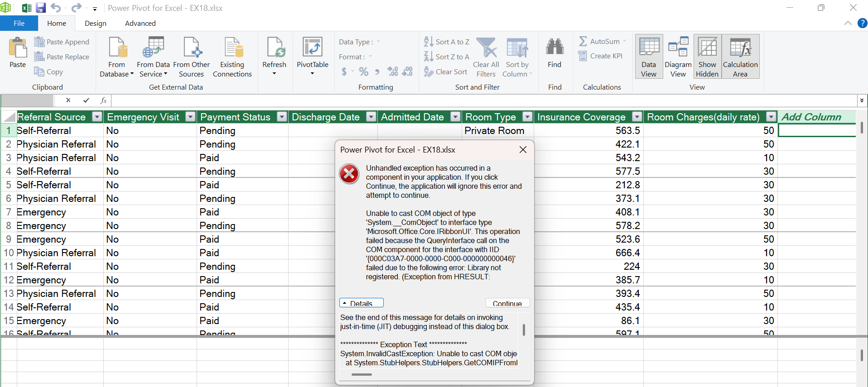868x387 pixels.
Task: Save the workbook using the floppy icon
Action: (x=41, y=8)
